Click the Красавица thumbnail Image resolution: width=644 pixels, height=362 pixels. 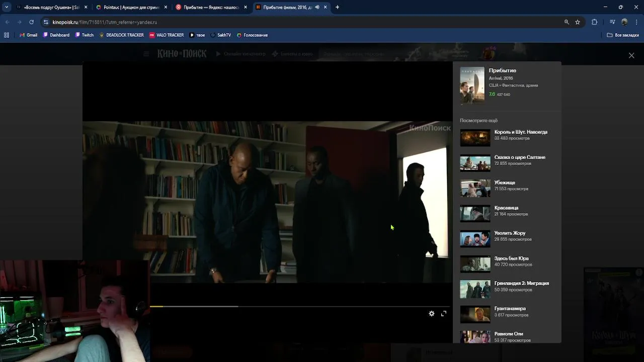click(475, 214)
